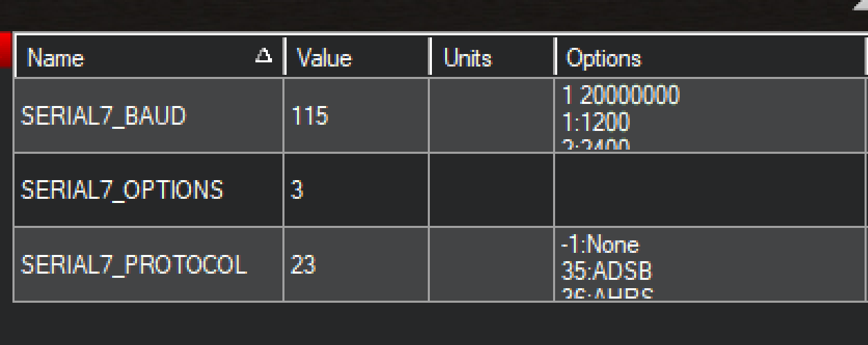Click the empty Options cell of SERIAL7_OPTIONS
The image size is (868, 345).
pyautogui.click(x=711, y=190)
